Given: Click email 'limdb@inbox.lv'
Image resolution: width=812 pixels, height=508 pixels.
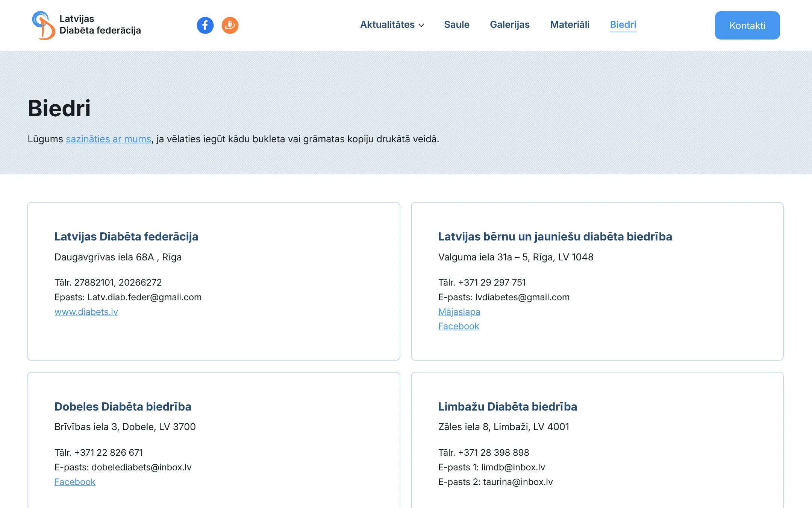Looking at the screenshot, I should [x=513, y=467].
